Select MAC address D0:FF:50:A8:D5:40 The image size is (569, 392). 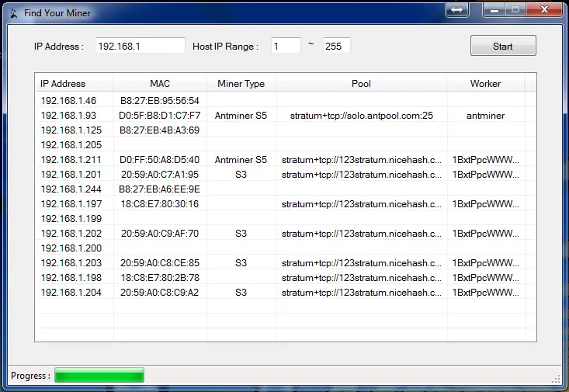(x=160, y=160)
